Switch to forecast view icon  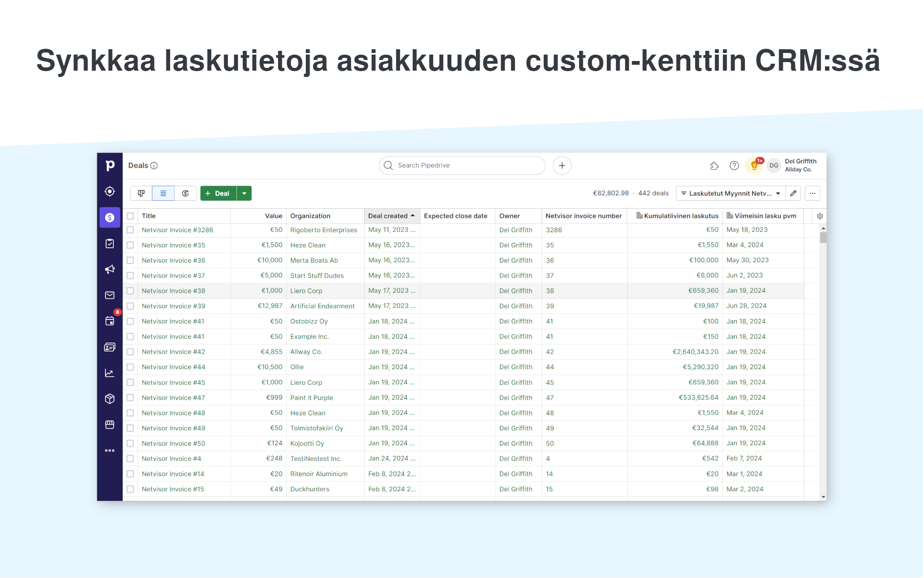tap(186, 193)
